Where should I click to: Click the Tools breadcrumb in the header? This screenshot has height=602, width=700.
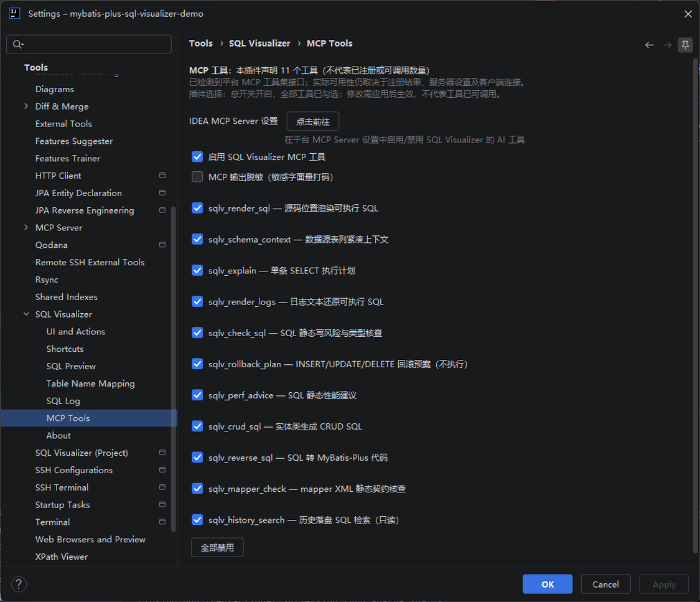[201, 44]
